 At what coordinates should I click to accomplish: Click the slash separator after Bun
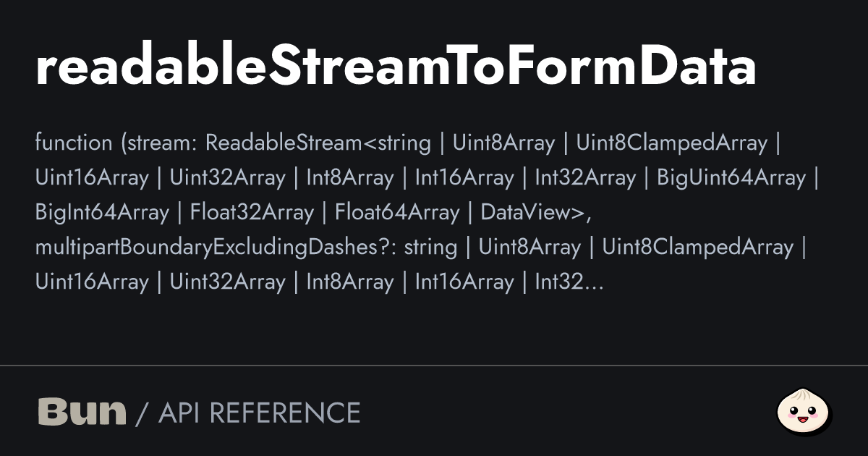click(x=142, y=413)
